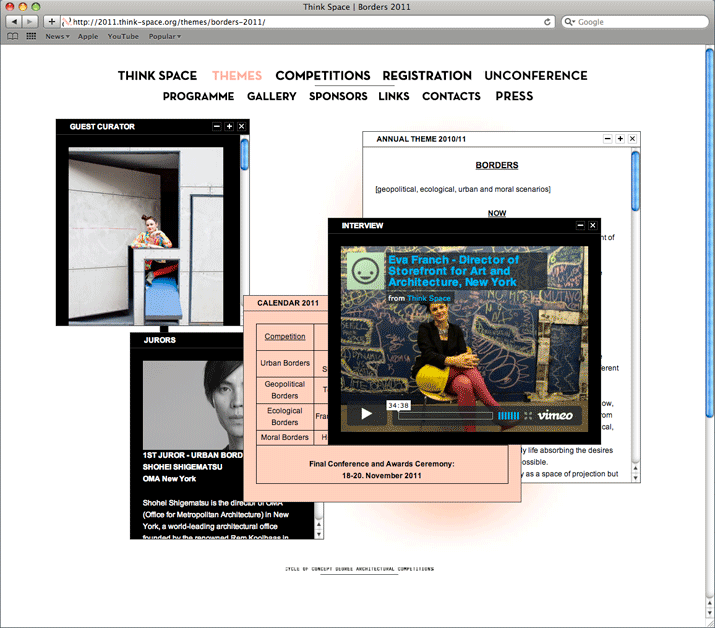Click the Vimeo logo in the player
This screenshot has height=628, width=715.
point(555,415)
